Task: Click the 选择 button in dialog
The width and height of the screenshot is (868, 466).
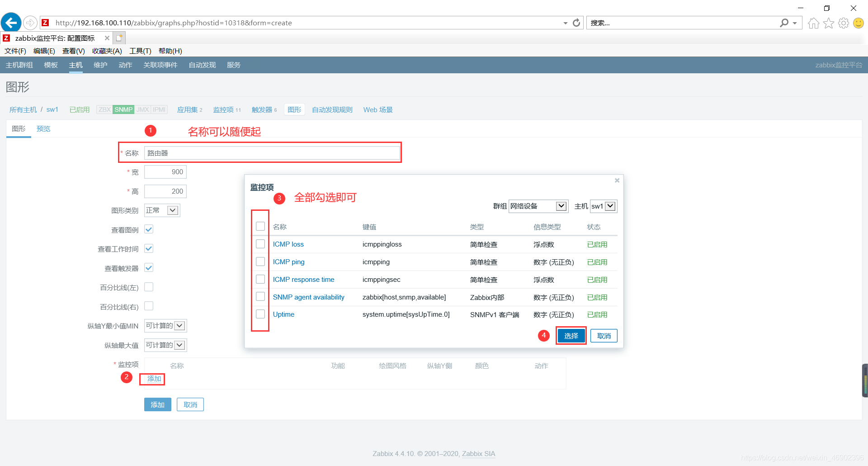Action: pyautogui.click(x=571, y=336)
